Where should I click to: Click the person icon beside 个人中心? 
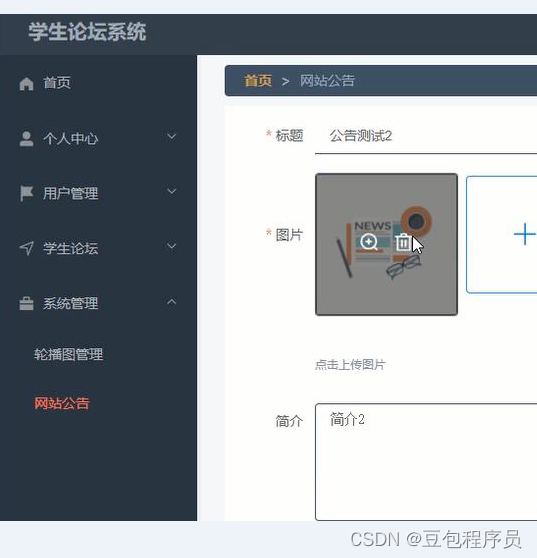click(x=26, y=139)
